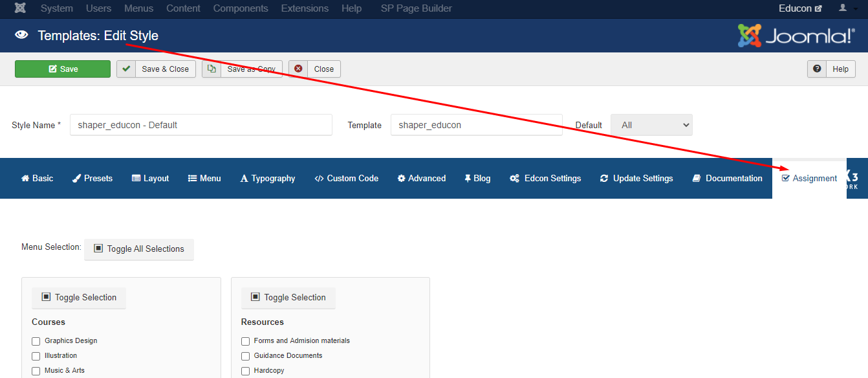Viewport: 868px width, 378px height.
Task: Switch to the Advanced tab
Action: 422,178
